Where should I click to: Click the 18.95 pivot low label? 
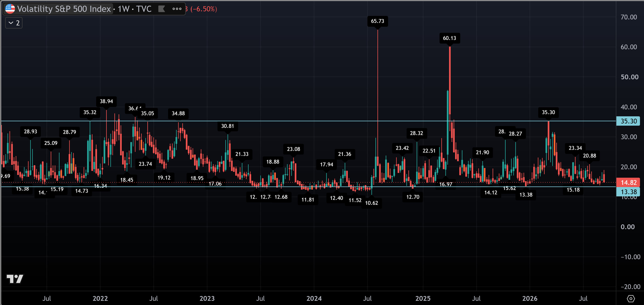(197, 178)
